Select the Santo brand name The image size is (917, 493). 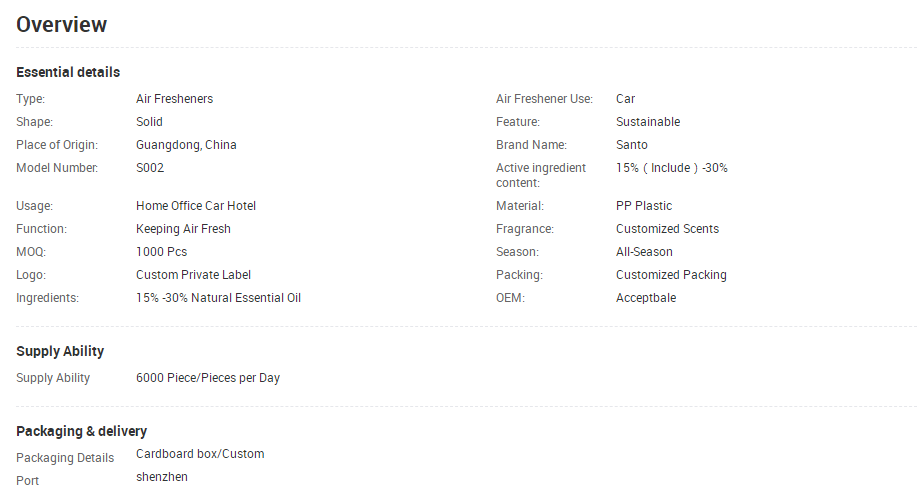point(632,145)
